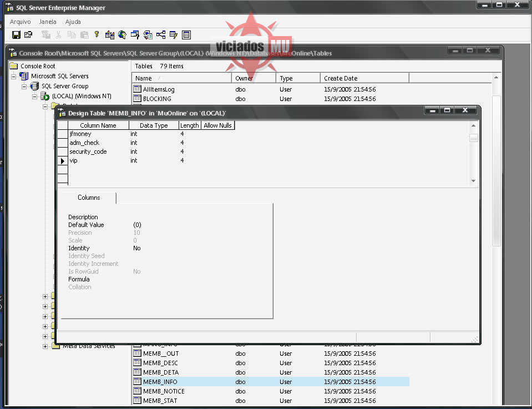Click the Microsoft SQL Servers node icon
This screenshot has height=409, width=532.
coord(24,76)
